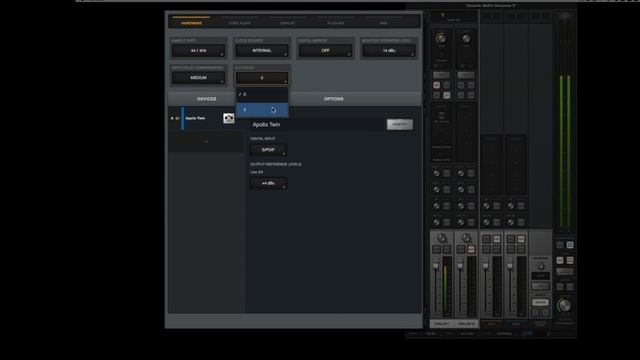Choose option 1 in Alt Count list
Image resolution: width=640 pixels, height=360 pixels.
pyautogui.click(x=262, y=110)
